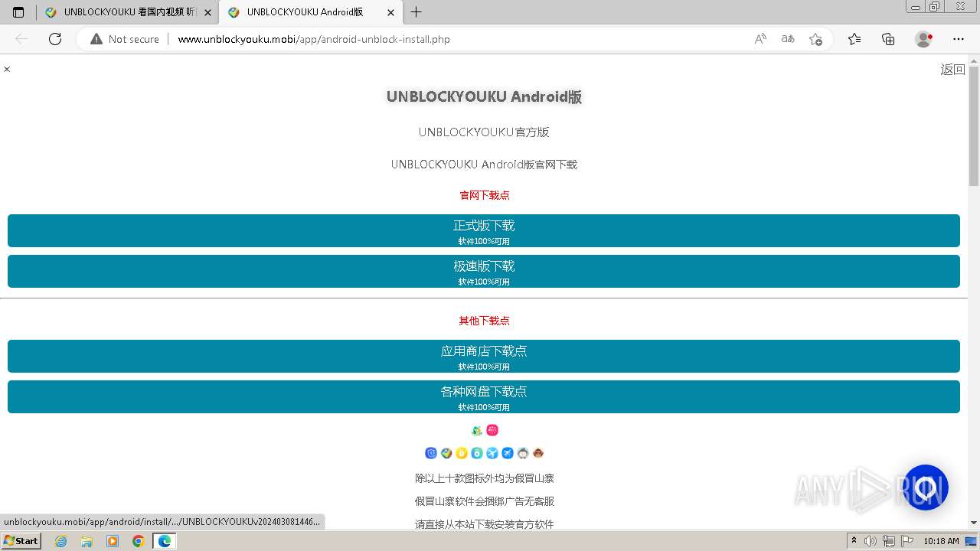Click the light blue airplane app icon
The image size is (980, 551).
click(492, 453)
